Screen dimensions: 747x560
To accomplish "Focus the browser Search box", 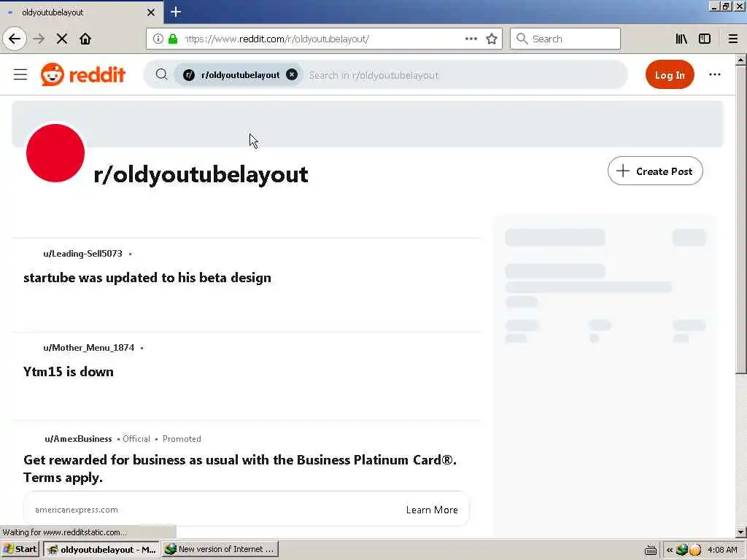I will pos(565,39).
